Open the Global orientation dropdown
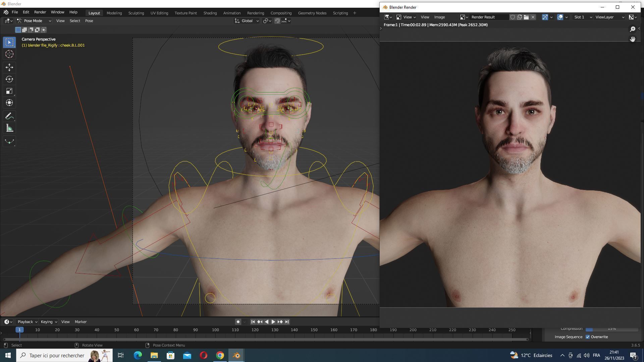The image size is (644, 362). (x=247, y=21)
